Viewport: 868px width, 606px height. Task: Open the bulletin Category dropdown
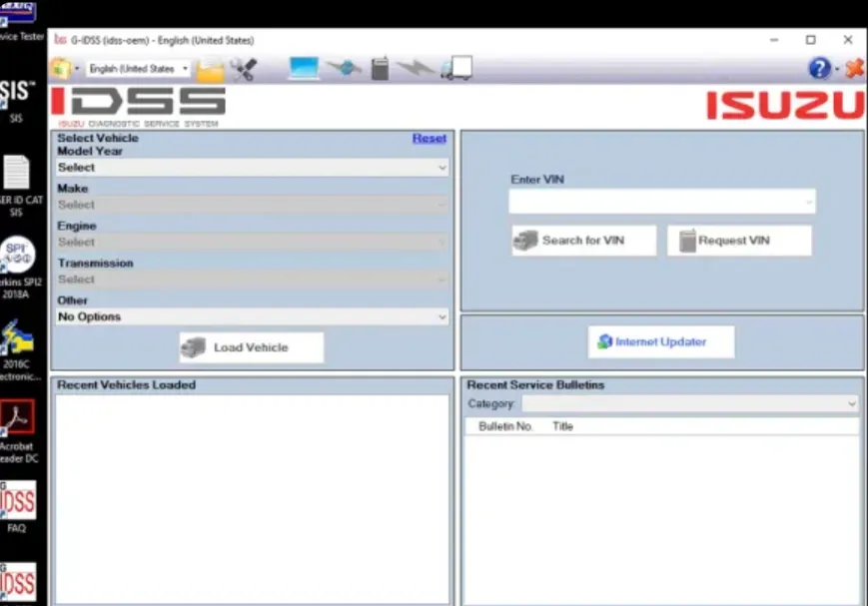click(x=689, y=403)
